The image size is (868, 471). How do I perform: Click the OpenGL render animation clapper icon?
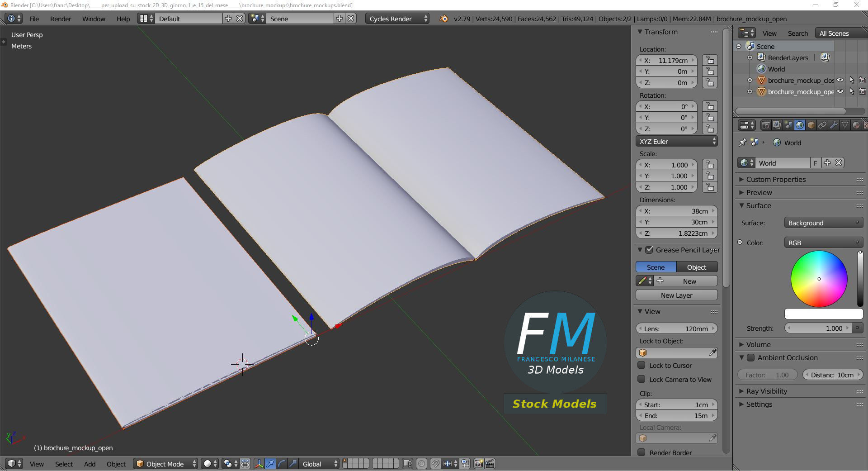490,464
